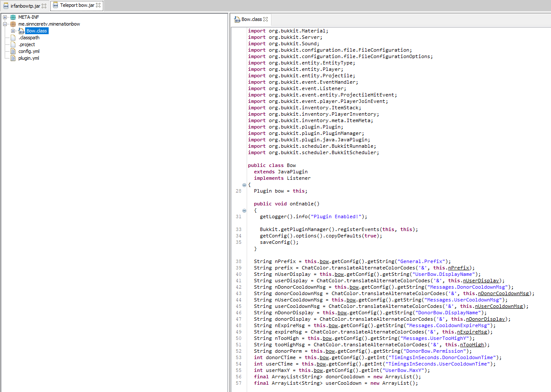This screenshot has height=392, width=551.
Task: Select the .classpath file
Action: (29, 38)
